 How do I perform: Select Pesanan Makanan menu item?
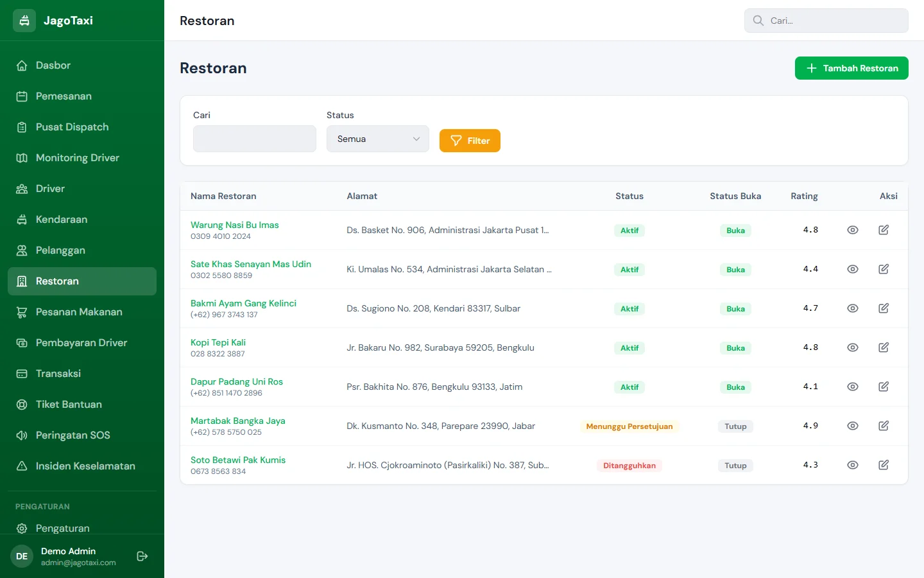pyautogui.click(x=82, y=312)
